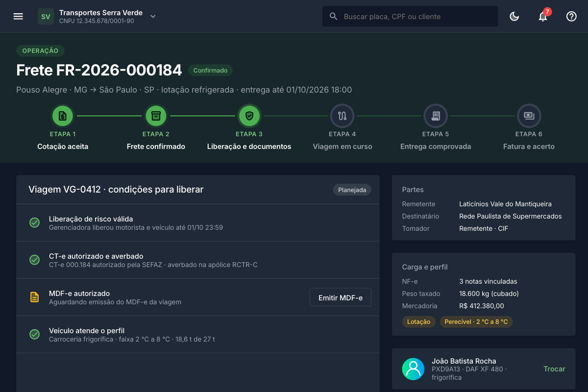Click the check icon for CT-e autorizado e averbado
This screenshot has height=392, width=588.
(x=34, y=260)
